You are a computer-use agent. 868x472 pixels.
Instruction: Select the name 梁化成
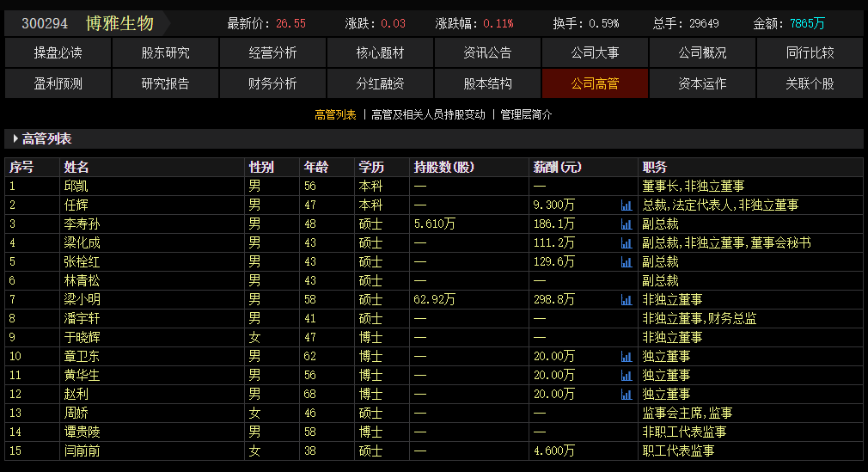click(82, 242)
